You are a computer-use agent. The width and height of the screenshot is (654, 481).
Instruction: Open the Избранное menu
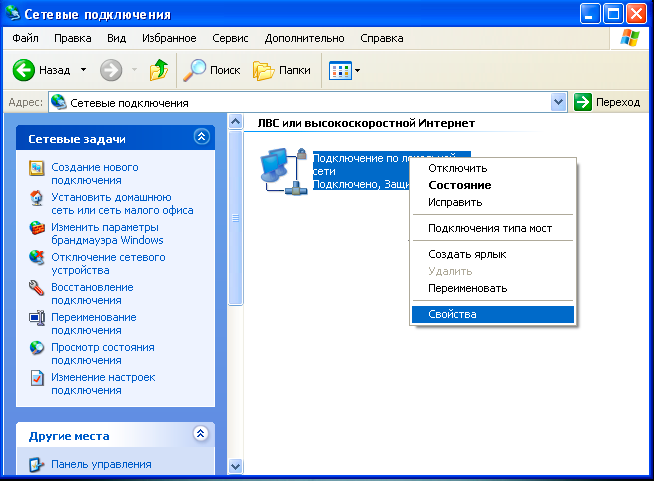(x=169, y=38)
